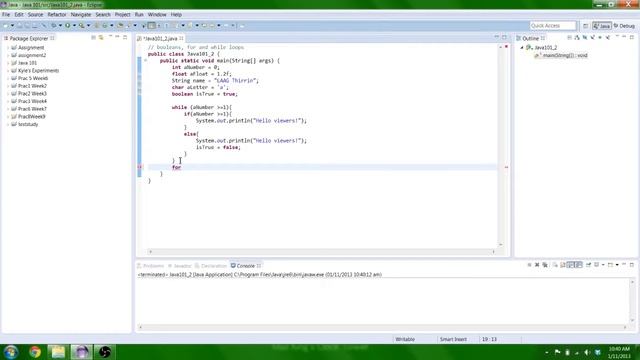Click Sort icon in Outline toolbar
Image resolution: width=640 pixels, height=360 pixels.
point(577,38)
